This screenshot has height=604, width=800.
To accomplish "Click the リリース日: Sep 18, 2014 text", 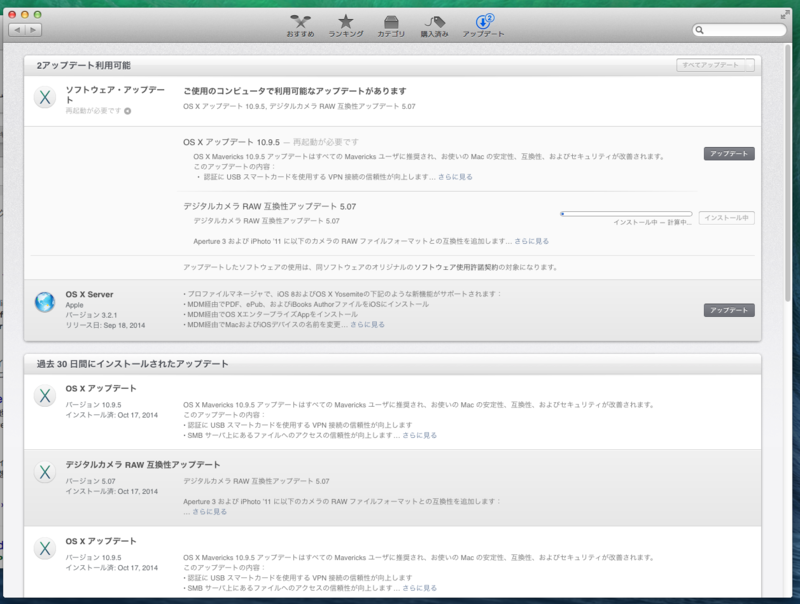I will (105, 325).
